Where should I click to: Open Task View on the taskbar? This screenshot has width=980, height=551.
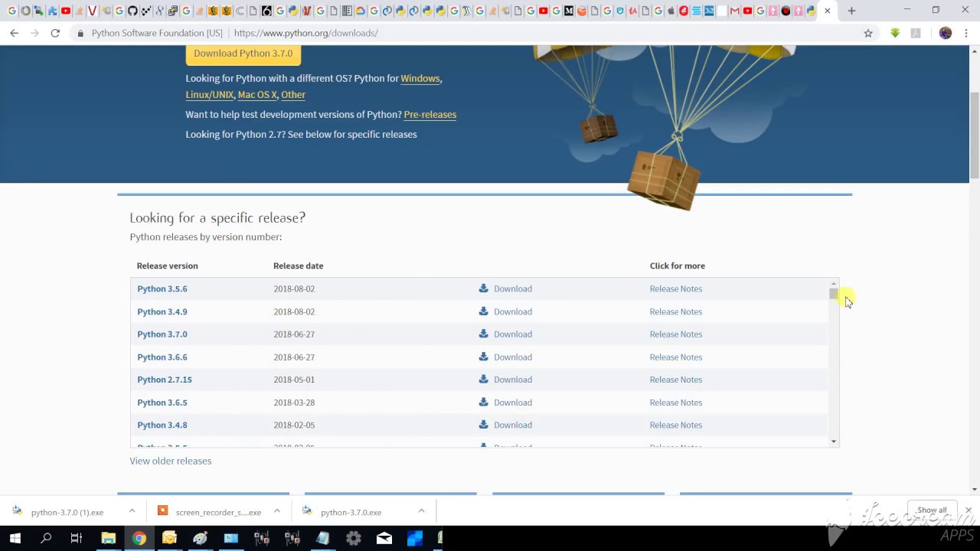click(x=77, y=538)
